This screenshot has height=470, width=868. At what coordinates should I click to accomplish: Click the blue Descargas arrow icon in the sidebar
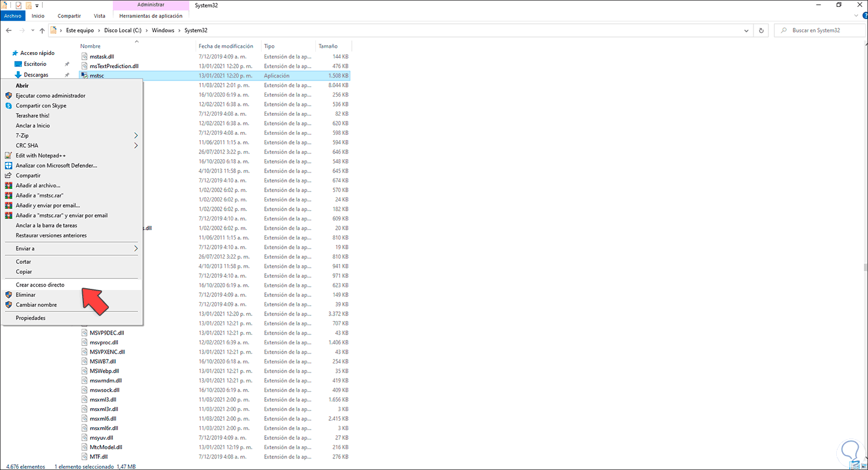[18, 75]
